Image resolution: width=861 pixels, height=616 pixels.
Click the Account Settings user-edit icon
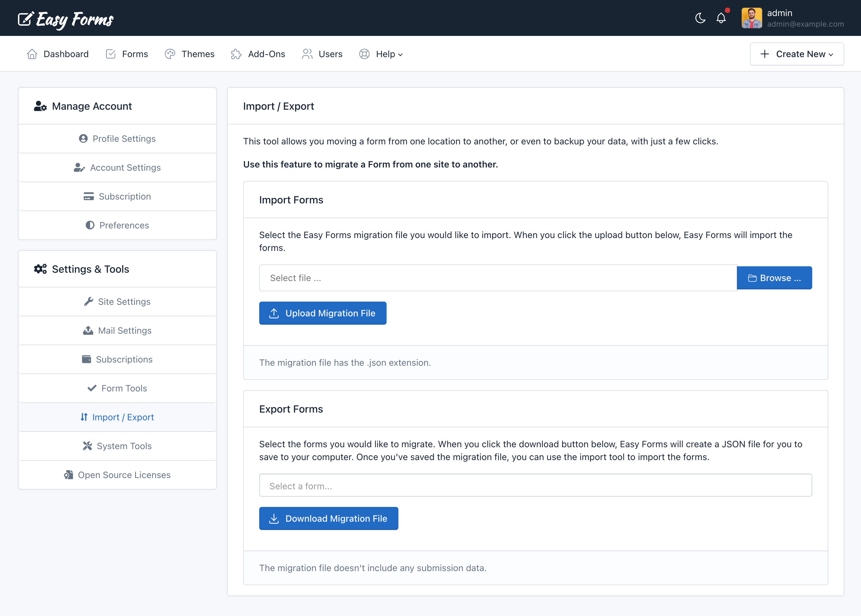[79, 167]
